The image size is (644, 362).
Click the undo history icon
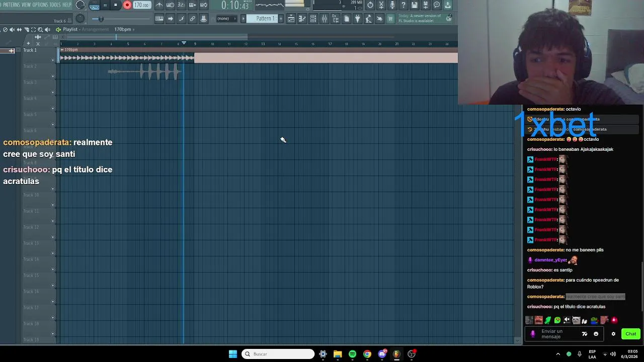(370, 5)
